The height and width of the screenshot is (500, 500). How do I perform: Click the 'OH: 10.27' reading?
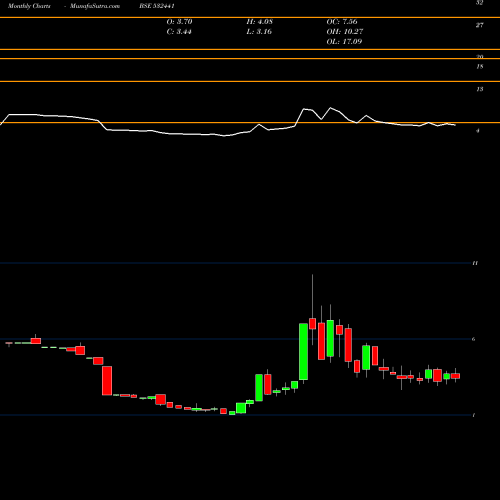345,32
